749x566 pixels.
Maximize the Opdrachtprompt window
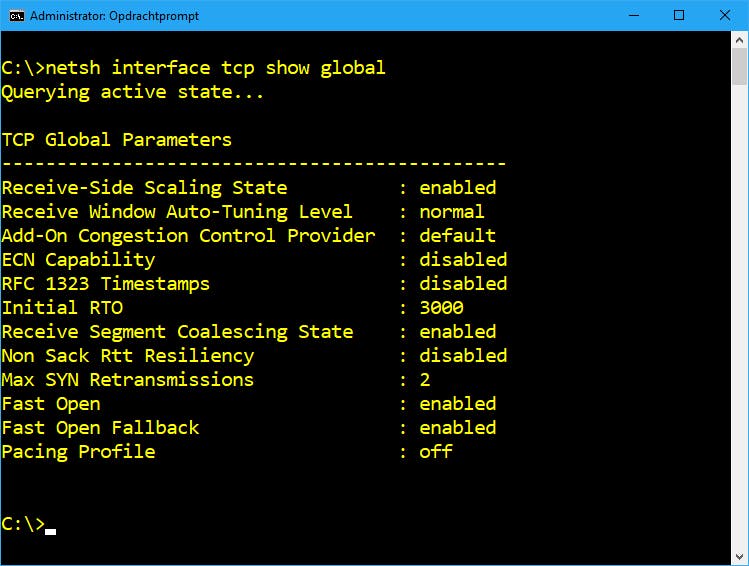679,15
